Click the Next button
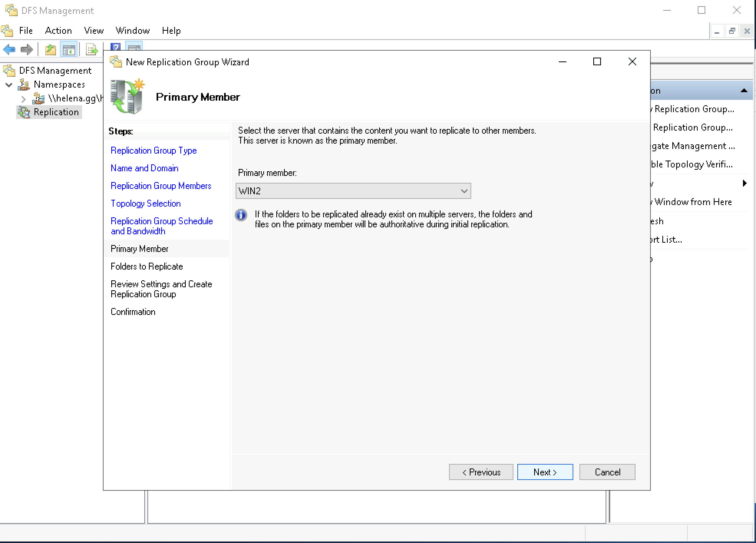756x543 pixels. coord(545,472)
